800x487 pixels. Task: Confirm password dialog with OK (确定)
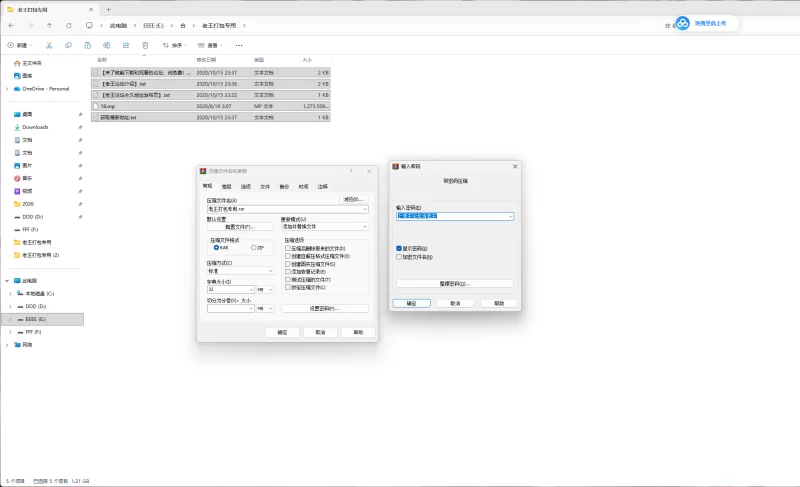411,303
